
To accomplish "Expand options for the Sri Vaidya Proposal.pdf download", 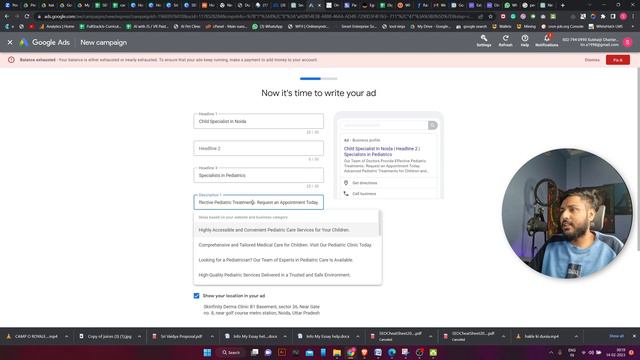I will click(212, 336).
